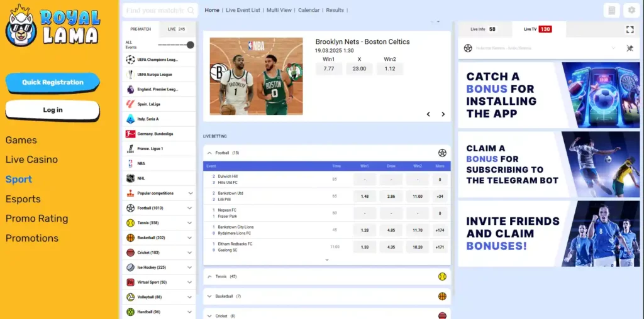This screenshot has width=644, height=319.
Task: Click the Spain LaLiga icon
Action: 130,104
